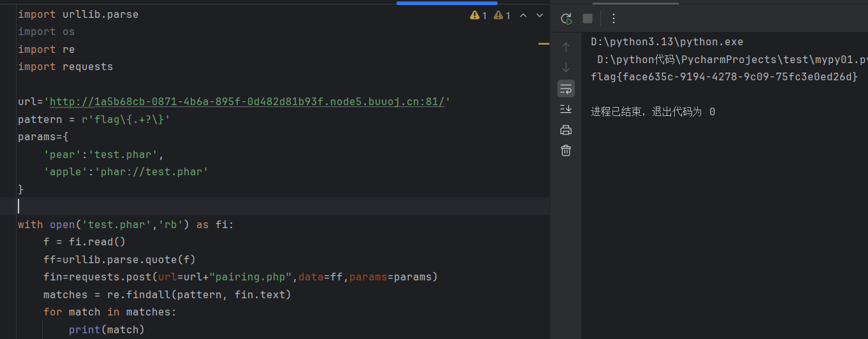The image size is (868, 339).
Task: Open the mypy01.py file path link
Action: 732,60
